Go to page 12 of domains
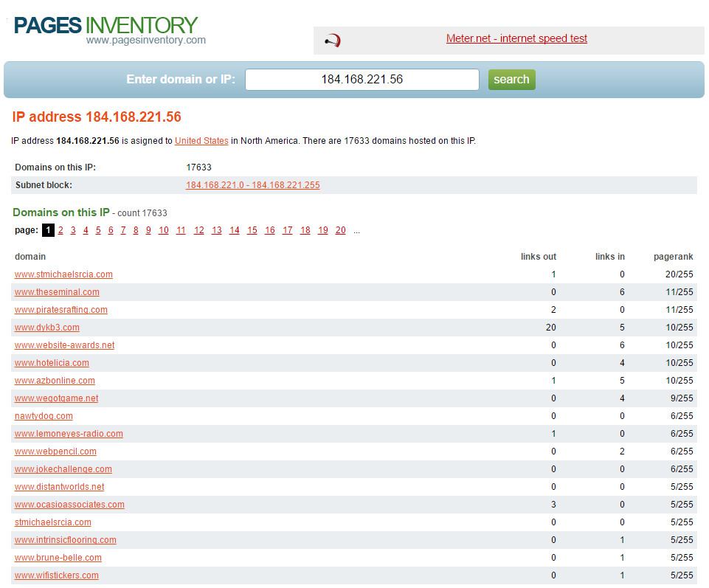Viewport: 709px width, 588px height. tap(199, 230)
